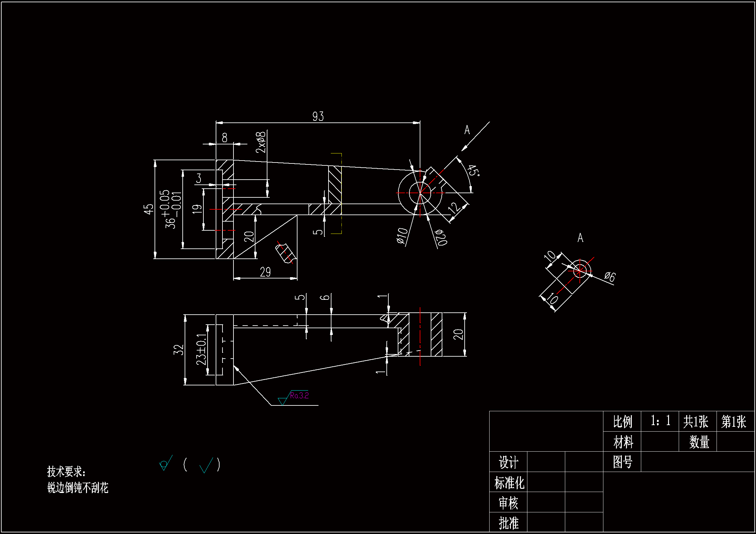Click the 1:1 scale value cell
The width and height of the screenshot is (756, 534).
pyautogui.click(x=660, y=421)
